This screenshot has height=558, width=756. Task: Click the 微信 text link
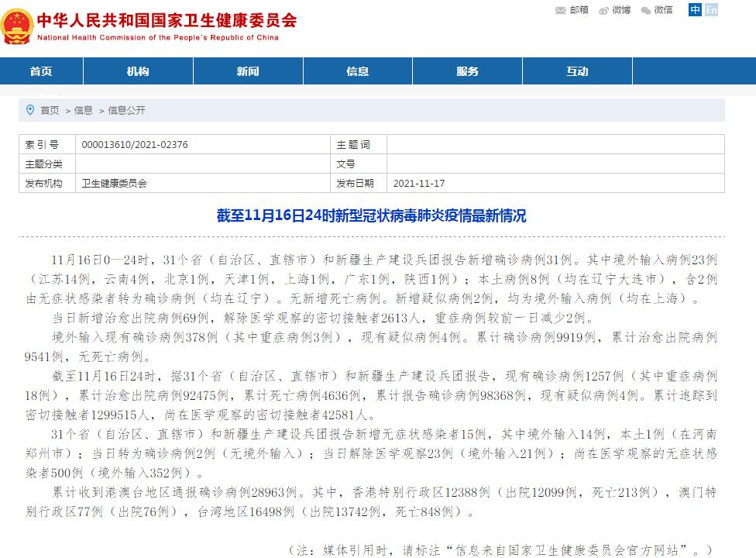click(x=663, y=10)
